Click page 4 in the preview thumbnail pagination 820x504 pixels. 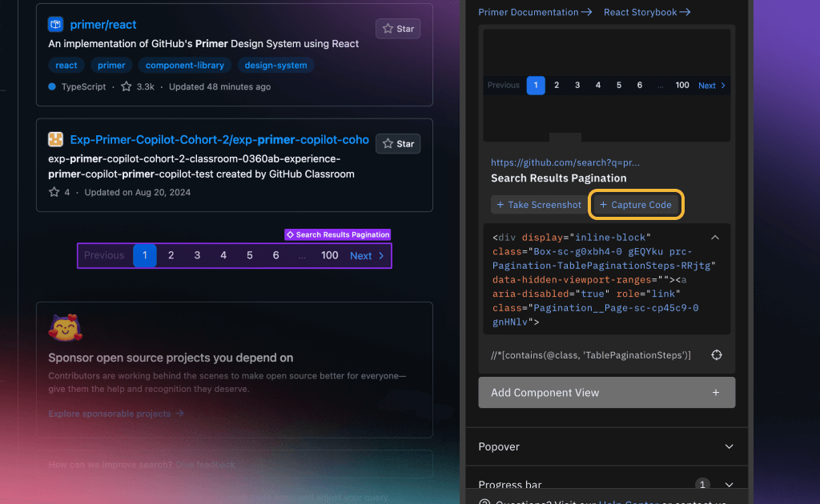click(597, 85)
